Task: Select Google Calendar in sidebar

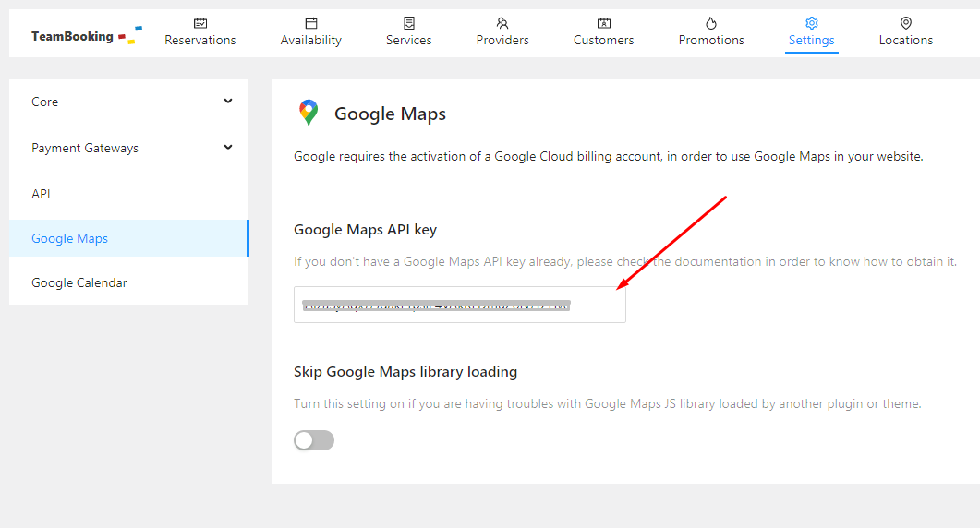Action: tap(79, 282)
